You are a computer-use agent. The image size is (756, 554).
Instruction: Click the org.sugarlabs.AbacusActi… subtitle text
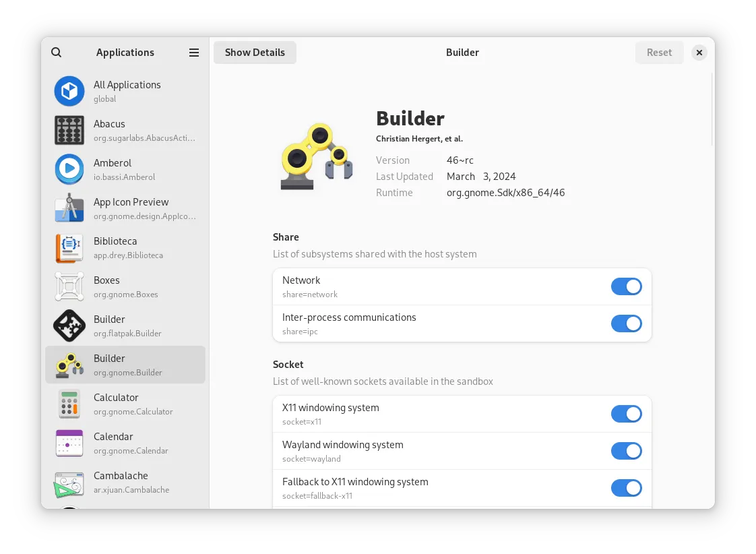[145, 138]
